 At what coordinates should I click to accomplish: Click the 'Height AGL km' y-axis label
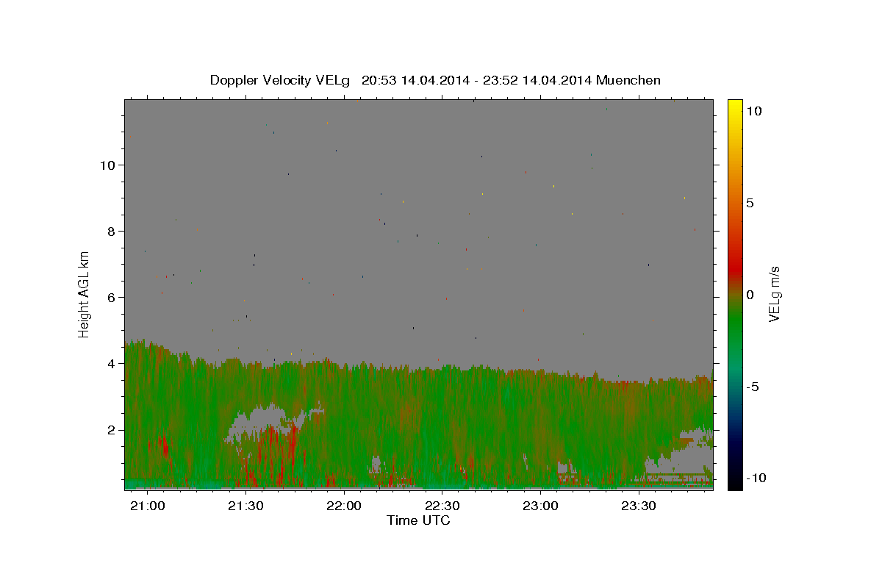coord(85,294)
